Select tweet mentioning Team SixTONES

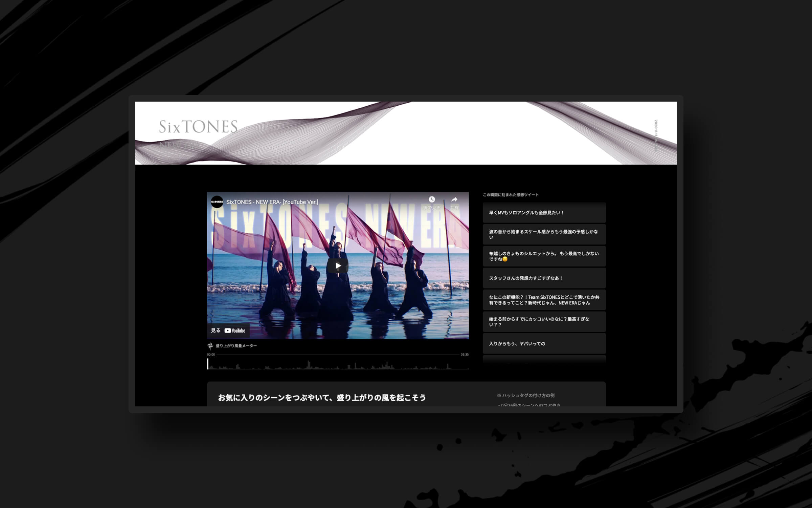[x=544, y=300]
